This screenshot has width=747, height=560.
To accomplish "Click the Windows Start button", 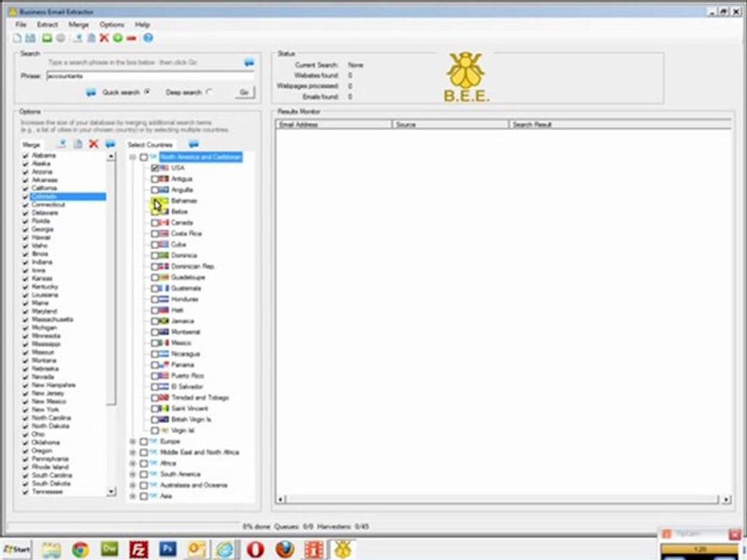I will [x=16, y=550].
